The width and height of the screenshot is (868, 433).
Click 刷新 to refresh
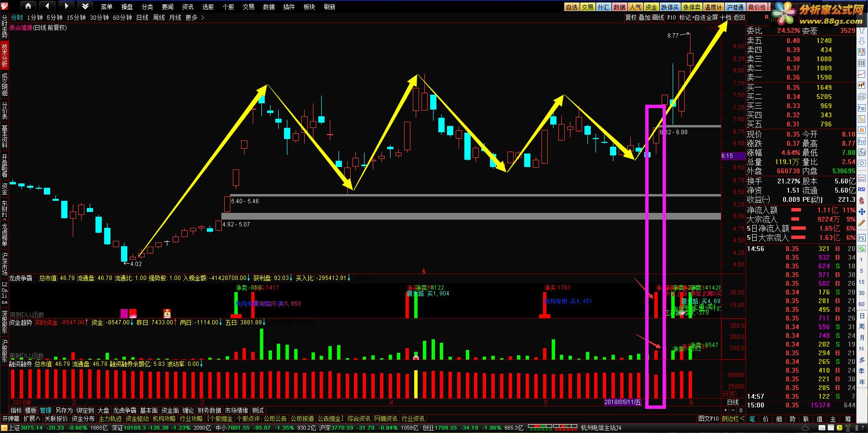(x=329, y=7)
